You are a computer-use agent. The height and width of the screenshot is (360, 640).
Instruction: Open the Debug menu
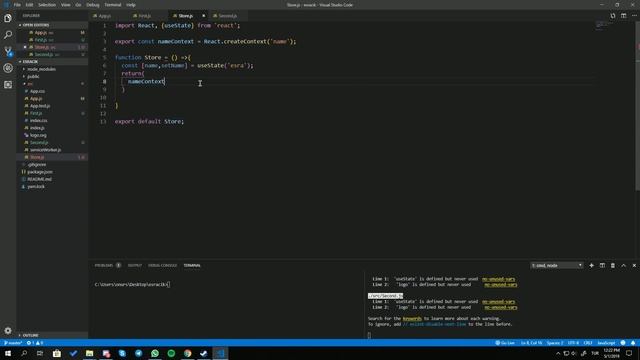click(x=93, y=5)
